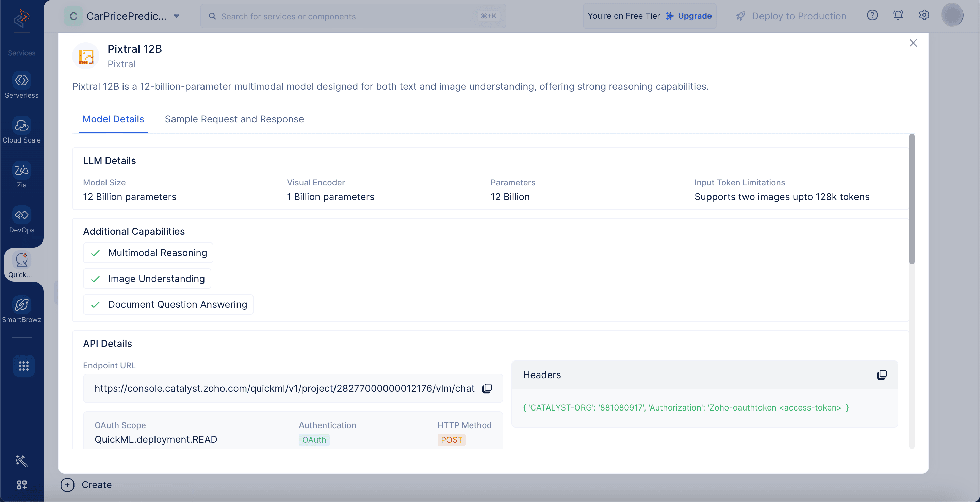The height and width of the screenshot is (502, 980).
Task: Click the dialog vertical scrollbar
Action: tap(912, 199)
